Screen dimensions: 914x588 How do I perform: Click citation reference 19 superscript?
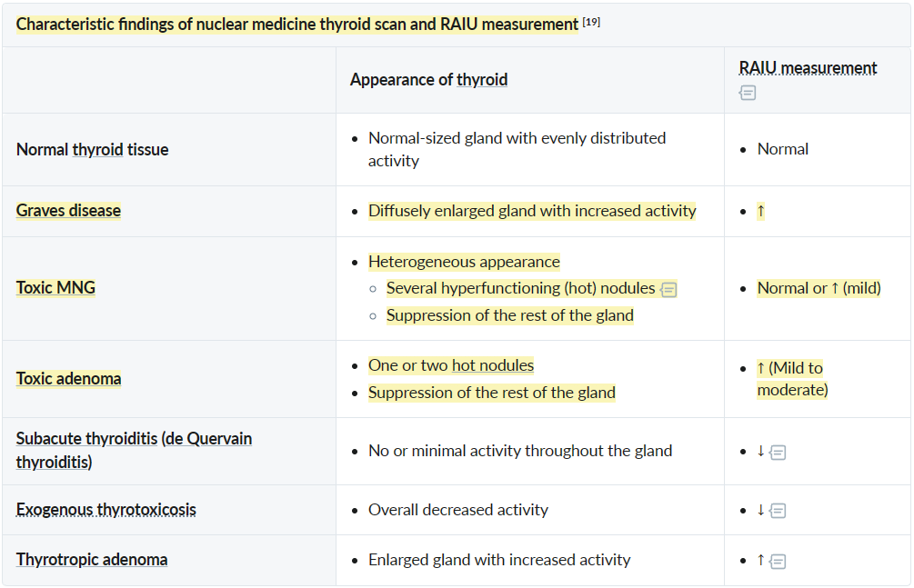[591, 22]
